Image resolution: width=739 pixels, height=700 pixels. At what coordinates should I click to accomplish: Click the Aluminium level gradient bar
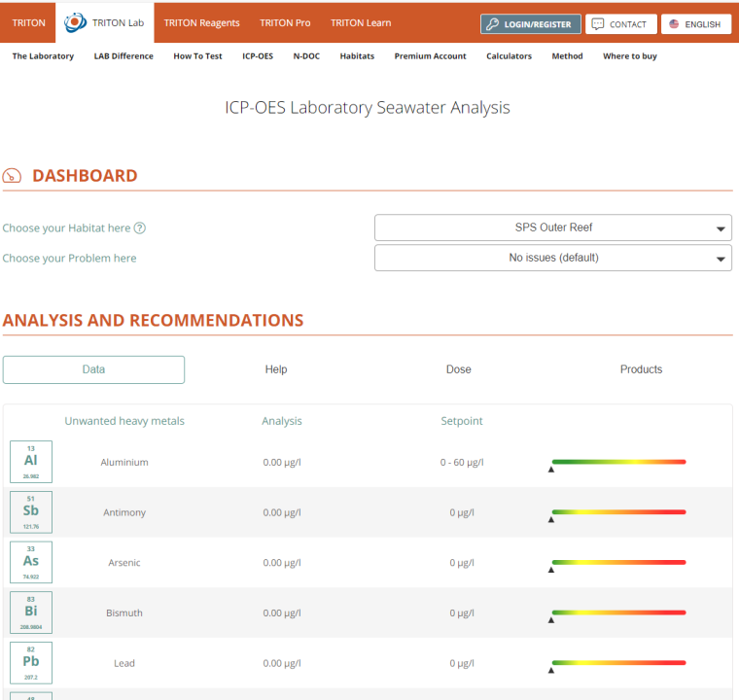pos(618,462)
